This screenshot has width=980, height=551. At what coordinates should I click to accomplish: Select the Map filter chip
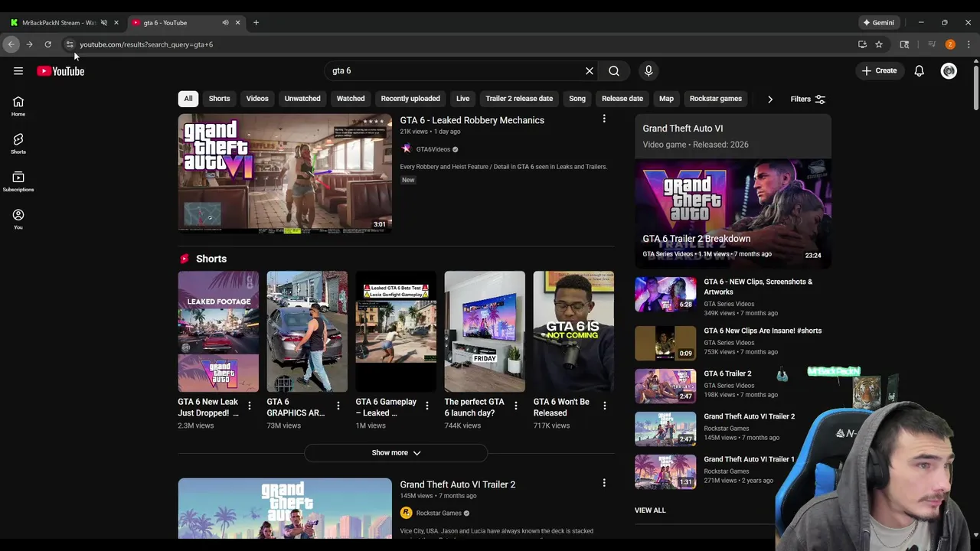tap(666, 99)
